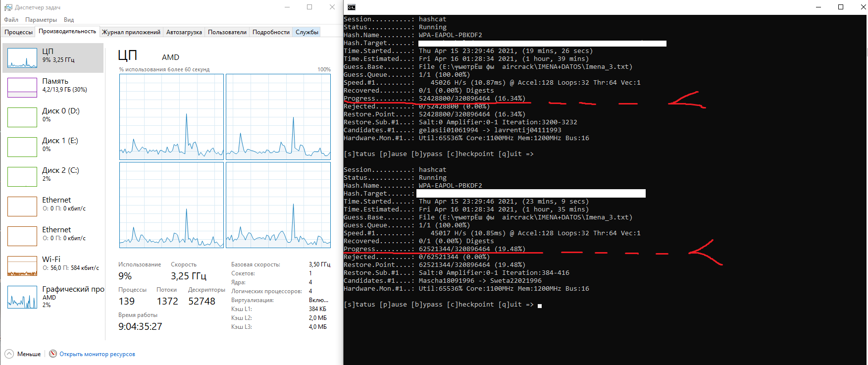Viewport: 868px width, 365px height.
Task: Select the CPU (ЦП) performance graph thumbnail
Action: click(x=22, y=58)
